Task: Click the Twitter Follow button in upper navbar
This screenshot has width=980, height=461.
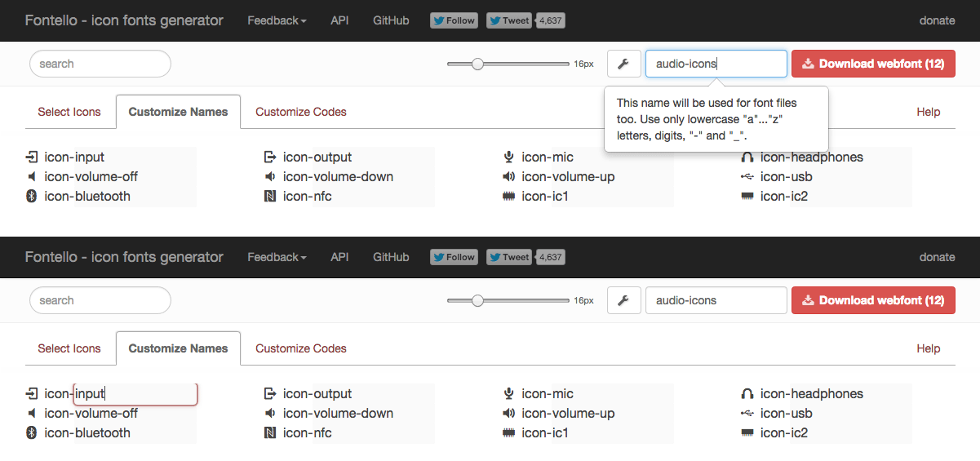Action: tap(454, 20)
